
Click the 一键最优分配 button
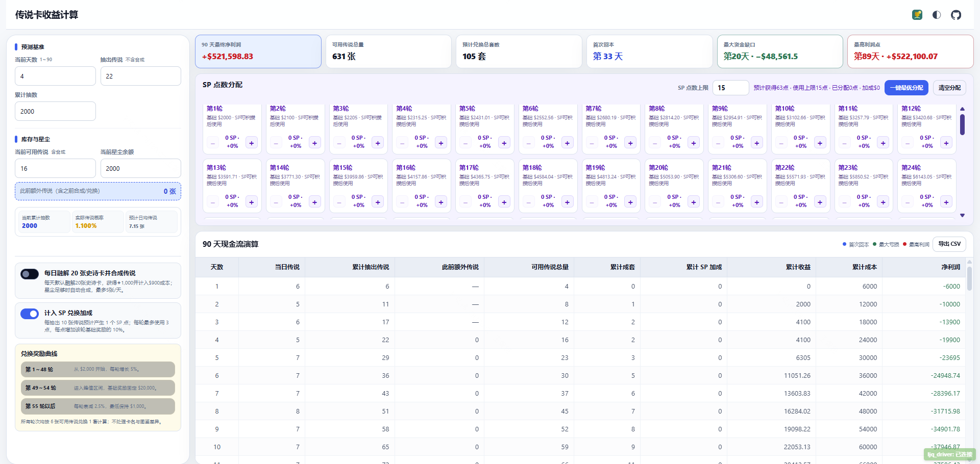(x=906, y=88)
